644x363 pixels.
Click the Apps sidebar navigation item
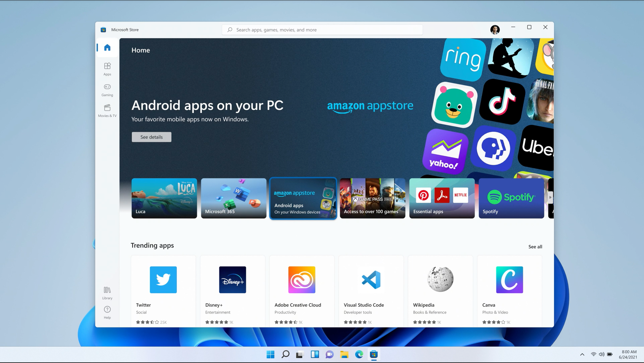[x=107, y=68]
